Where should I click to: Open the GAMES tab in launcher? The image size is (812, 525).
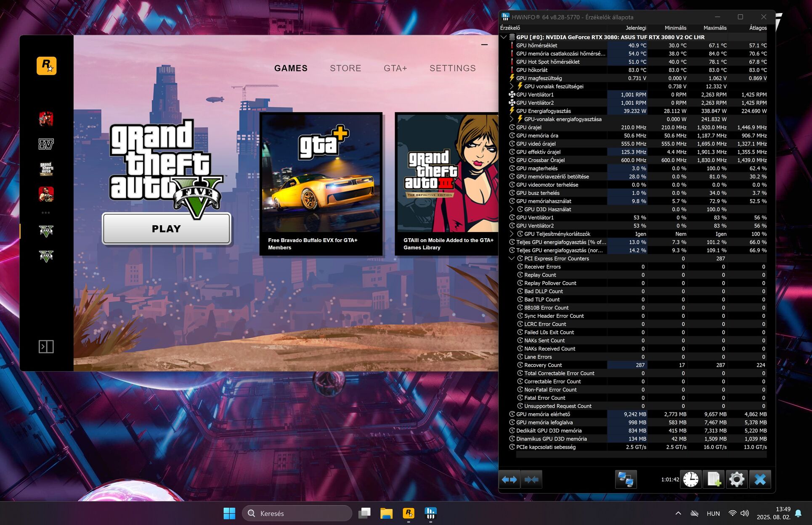[291, 68]
